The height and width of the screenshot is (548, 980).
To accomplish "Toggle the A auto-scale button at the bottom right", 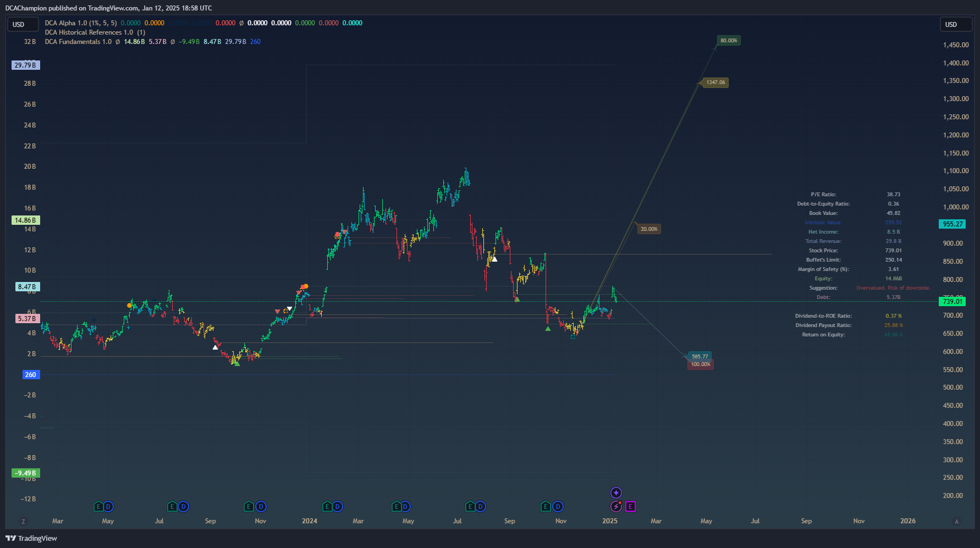I will coord(956,522).
